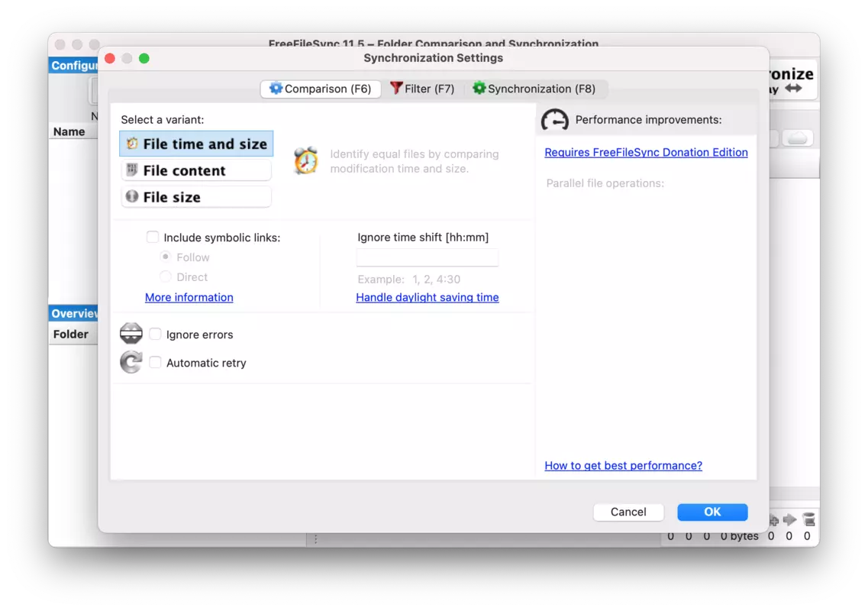Click the "Synchronization Settings" dialog title
This screenshot has width=868, height=611.
tap(434, 57)
